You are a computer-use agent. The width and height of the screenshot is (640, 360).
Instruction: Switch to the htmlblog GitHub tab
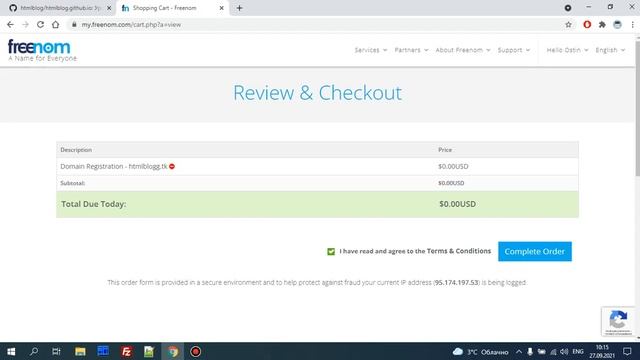(x=59, y=8)
